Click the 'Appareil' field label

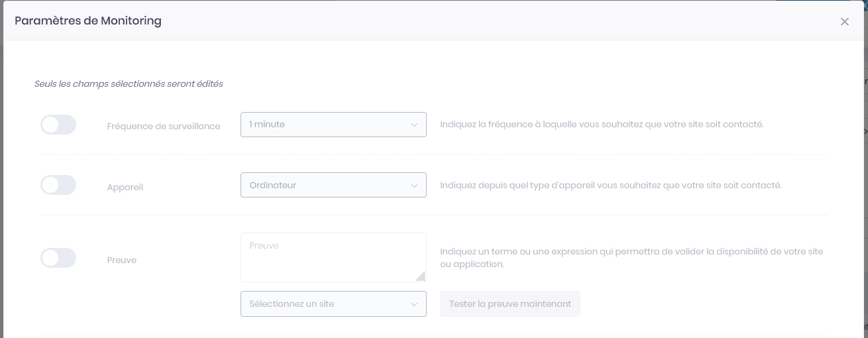pos(125,187)
